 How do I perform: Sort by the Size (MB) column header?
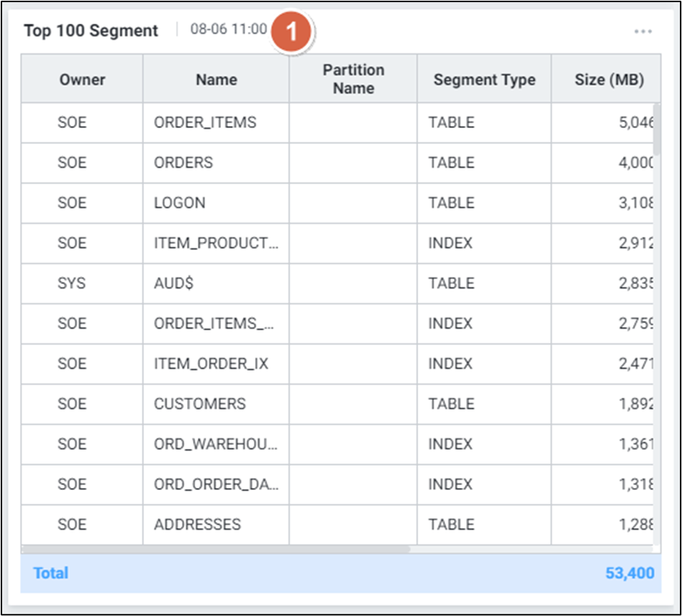tap(609, 79)
